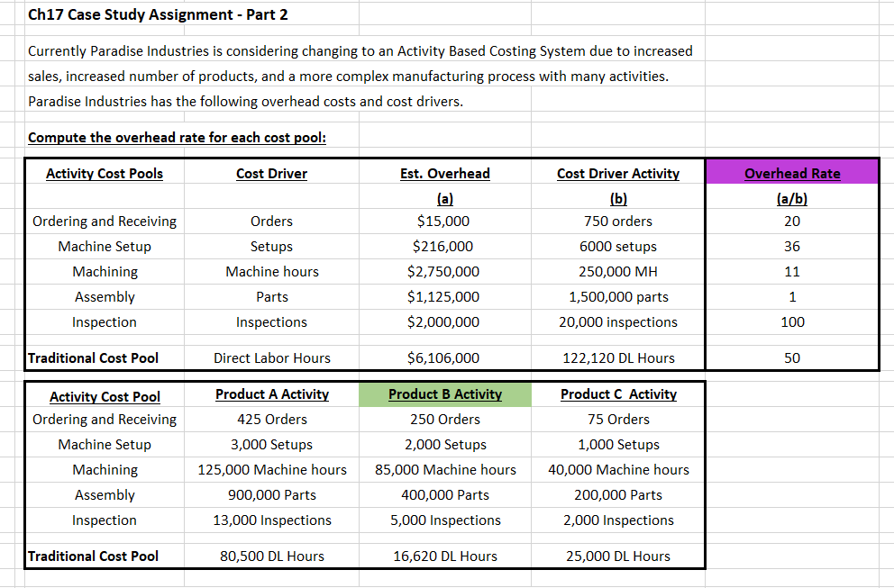The width and height of the screenshot is (894, 588).
Task: Click the Activity Cost Pools column header
Action: point(104,172)
